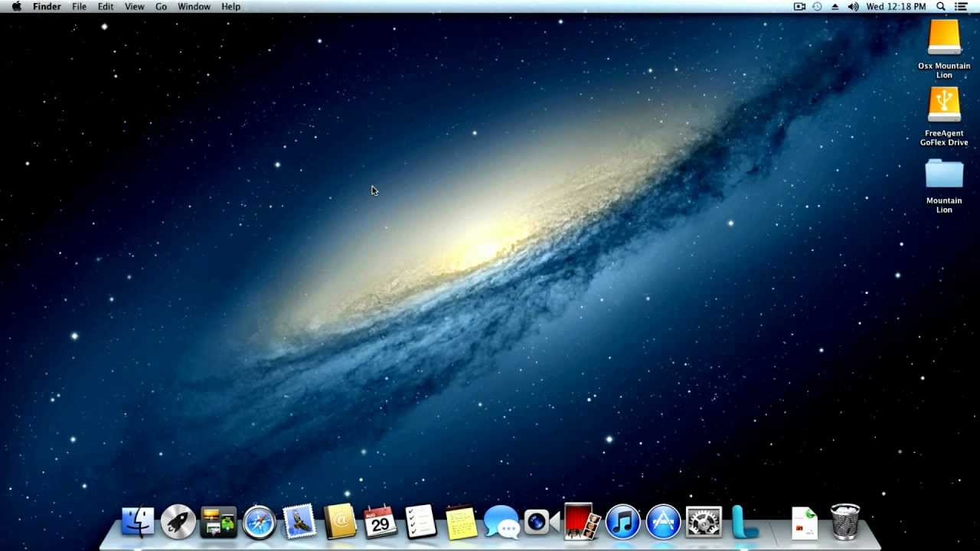Open the App Store in Dock
Screen dimensions: 980x551
[663, 523]
